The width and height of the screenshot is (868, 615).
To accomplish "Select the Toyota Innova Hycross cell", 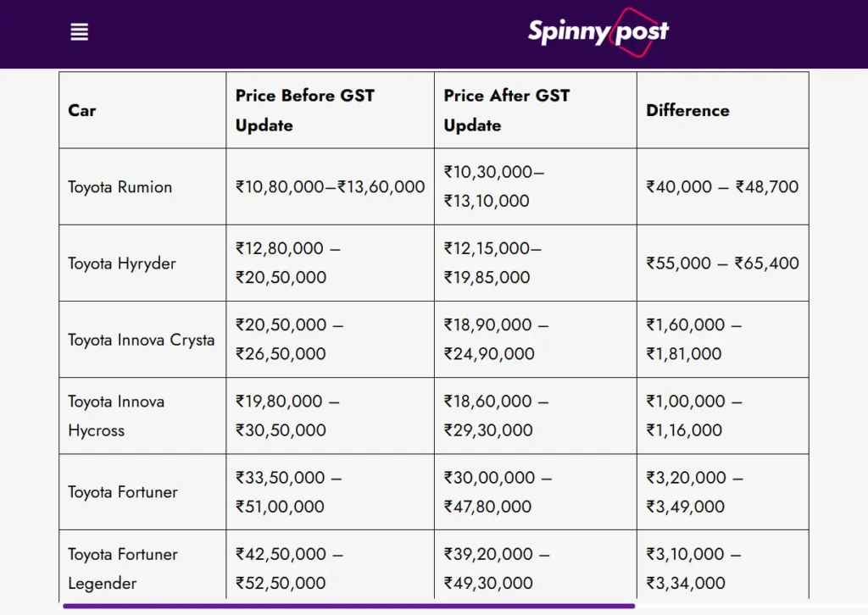I will click(x=116, y=416).
